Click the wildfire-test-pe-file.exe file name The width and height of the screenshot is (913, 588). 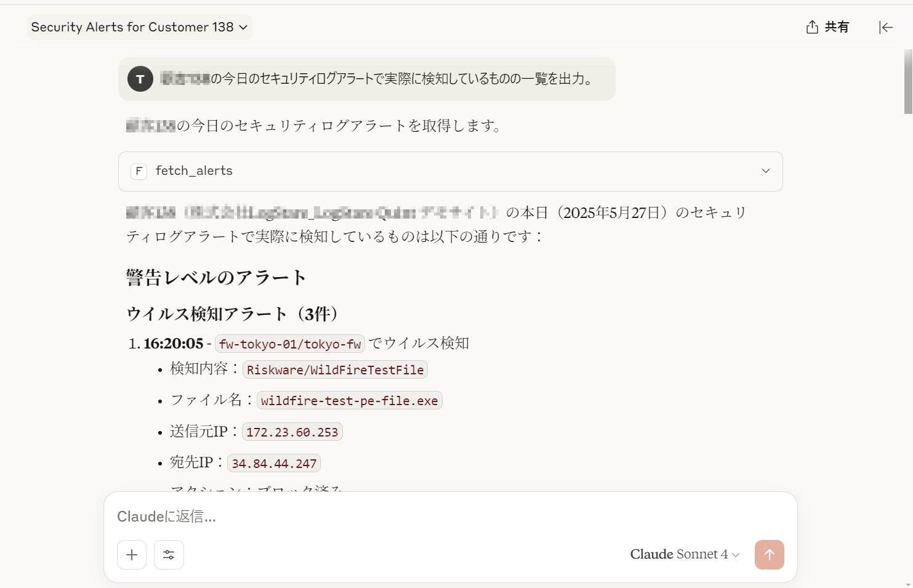[349, 401]
